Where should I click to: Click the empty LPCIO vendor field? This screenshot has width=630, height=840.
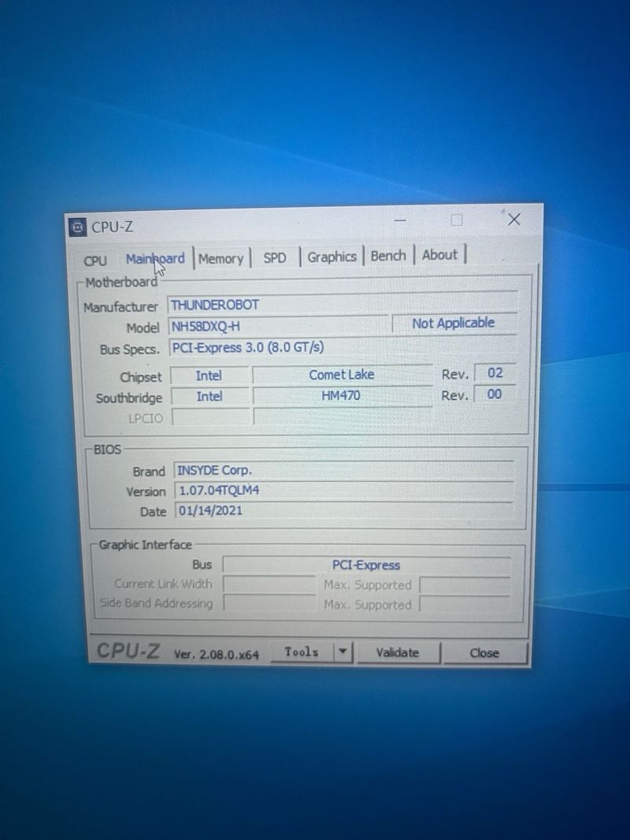coord(211,416)
